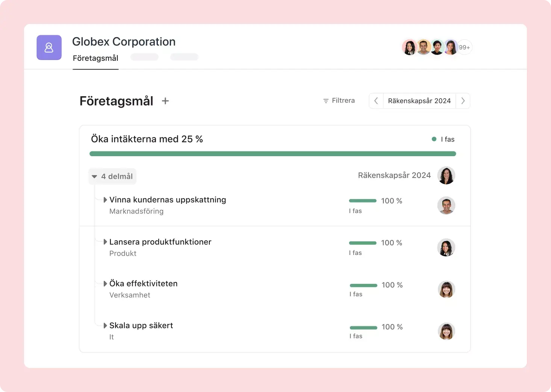
Task: Click the owner avatar for Skala upp säkert
Action: click(447, 332)
